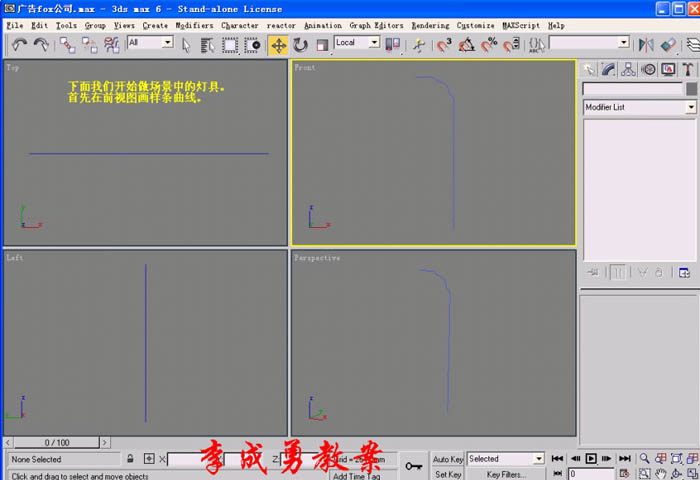Click the Unlink Selection icon

click(90, 45)
